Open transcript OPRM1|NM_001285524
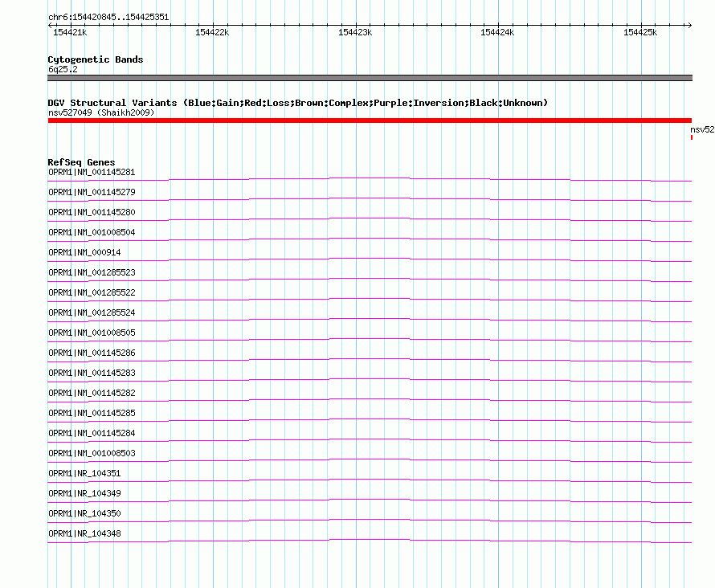 (92, 312)
